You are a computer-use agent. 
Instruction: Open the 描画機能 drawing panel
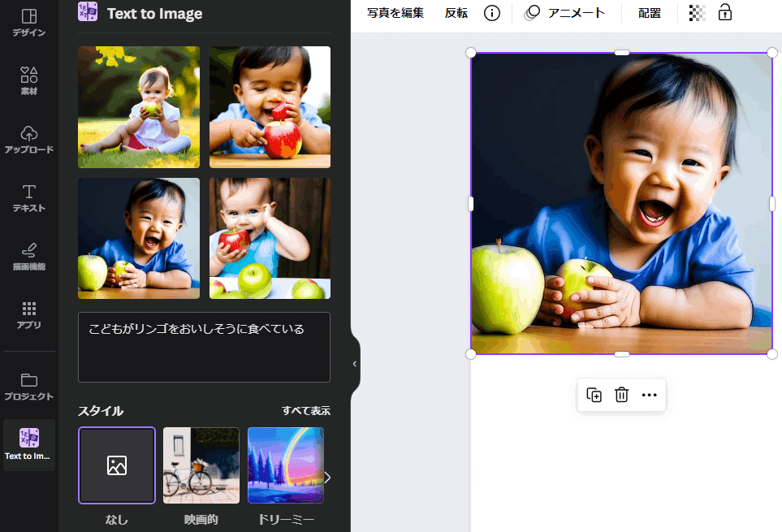pyautogui.click(x=29, y=257)
